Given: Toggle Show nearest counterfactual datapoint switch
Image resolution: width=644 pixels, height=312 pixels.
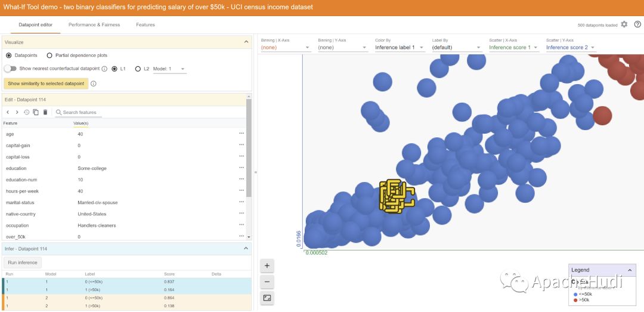Looking at the screenshot, I should point(10,69).
